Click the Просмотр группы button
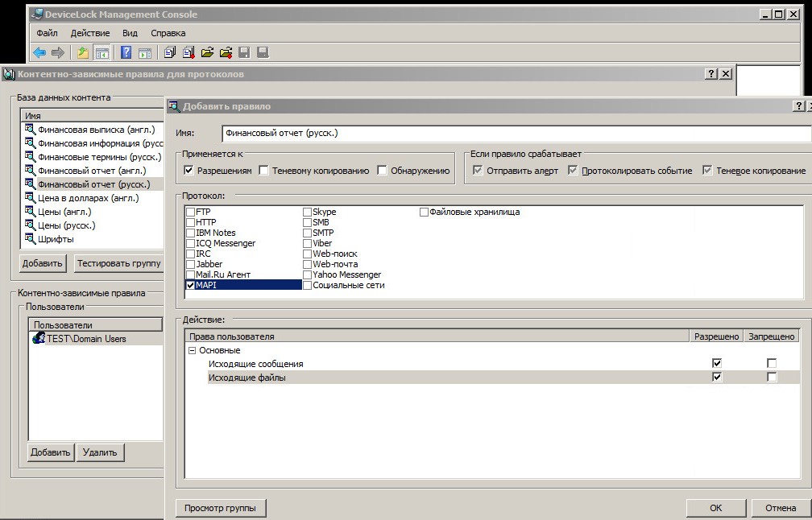 tap(220, 508)
